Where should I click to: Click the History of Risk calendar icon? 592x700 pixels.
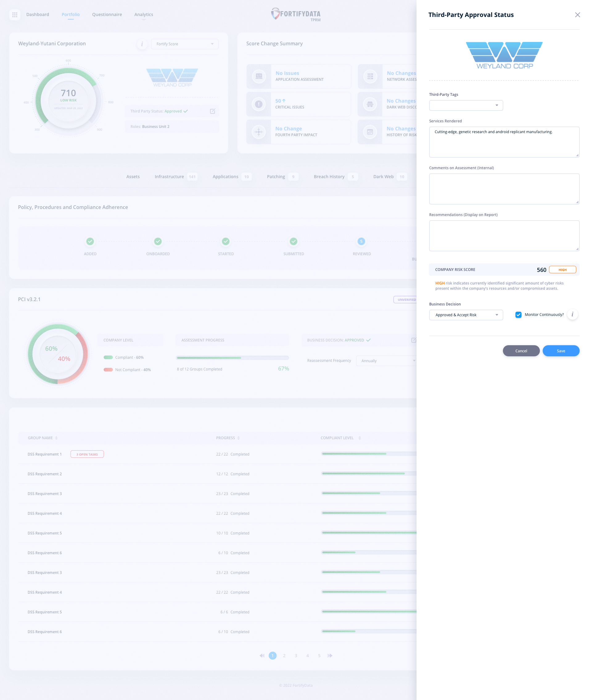click(370, 132)
